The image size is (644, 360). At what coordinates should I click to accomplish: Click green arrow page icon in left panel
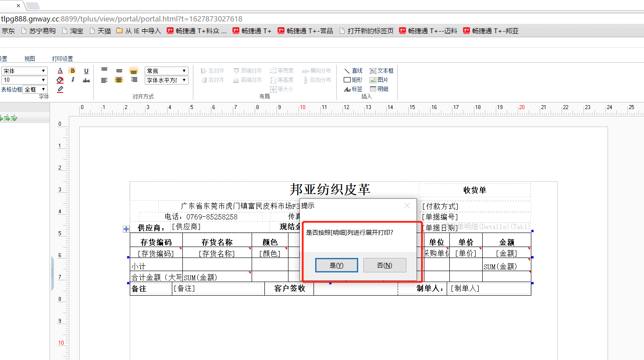pos(7,118)
